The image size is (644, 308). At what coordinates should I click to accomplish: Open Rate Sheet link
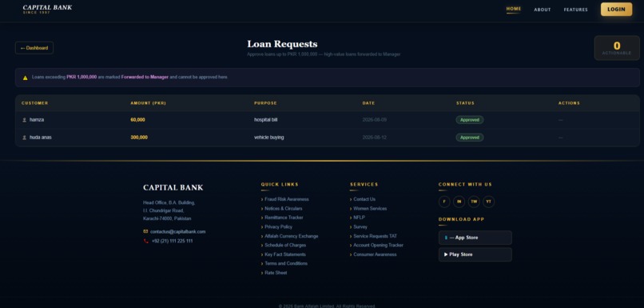click(276, 273)
